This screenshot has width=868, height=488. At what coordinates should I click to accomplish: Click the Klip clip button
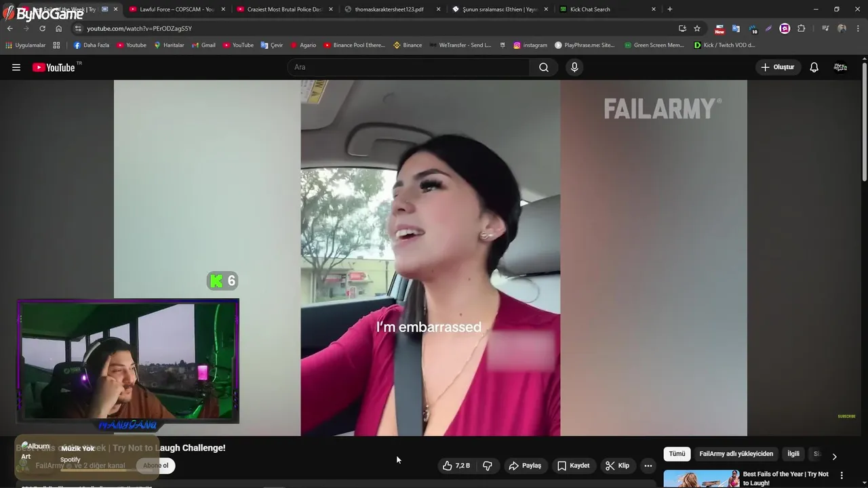pos(617,466)
